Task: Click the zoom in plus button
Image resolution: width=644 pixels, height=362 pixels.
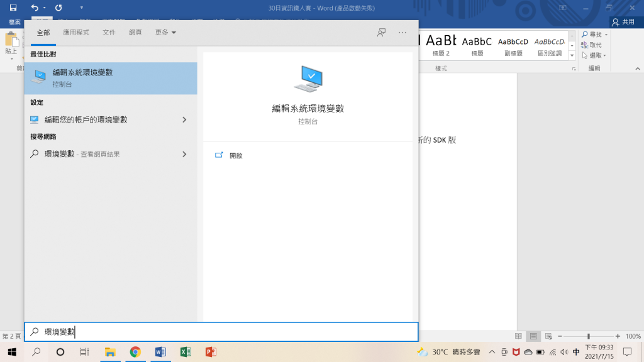Action: pyautogui.click(x=618, y=336)
